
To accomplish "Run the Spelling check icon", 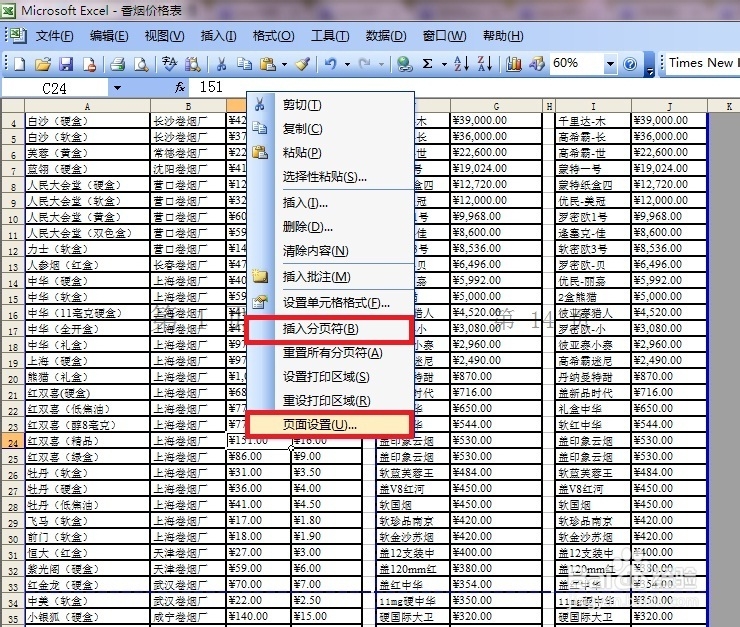I will coord(169,64).
